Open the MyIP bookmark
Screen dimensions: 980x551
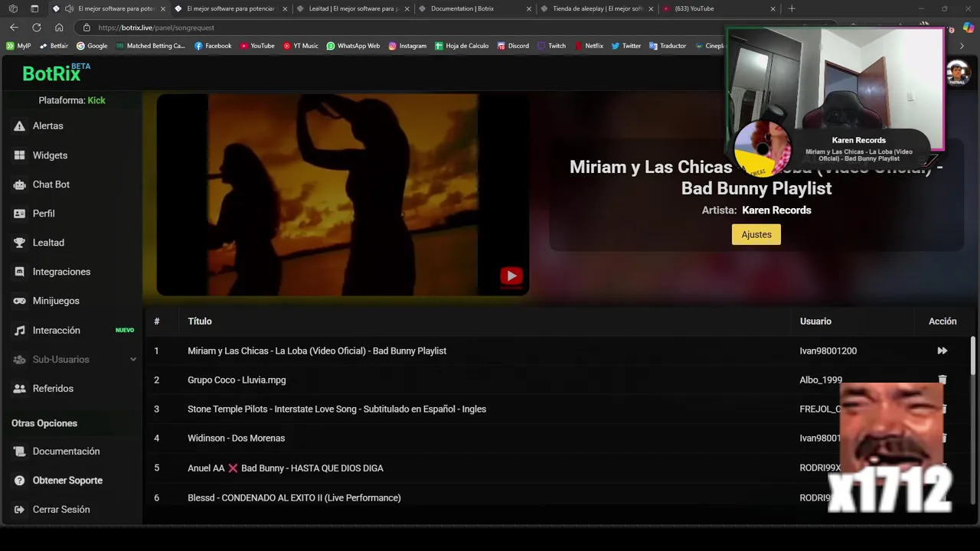point(18,46)
